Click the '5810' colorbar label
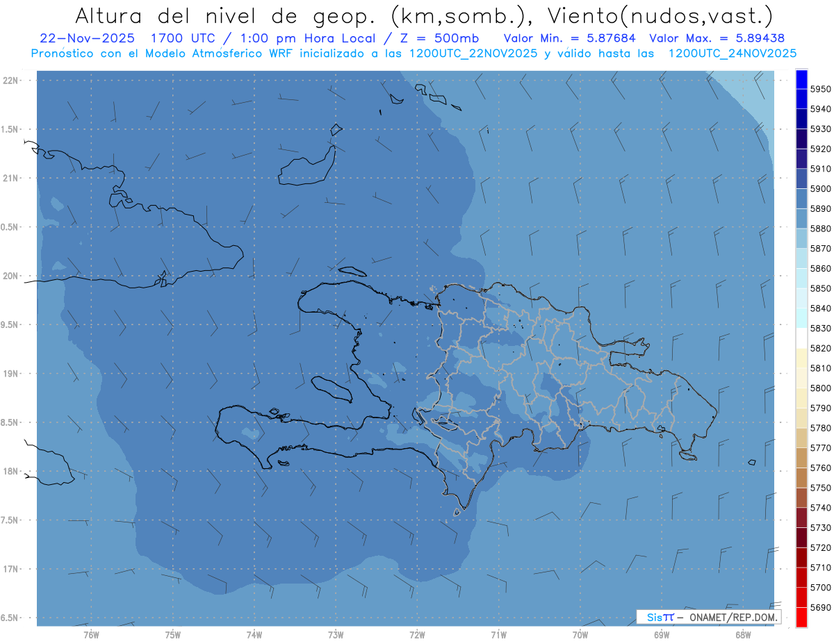The image size is (834, 644). (820, 368)
